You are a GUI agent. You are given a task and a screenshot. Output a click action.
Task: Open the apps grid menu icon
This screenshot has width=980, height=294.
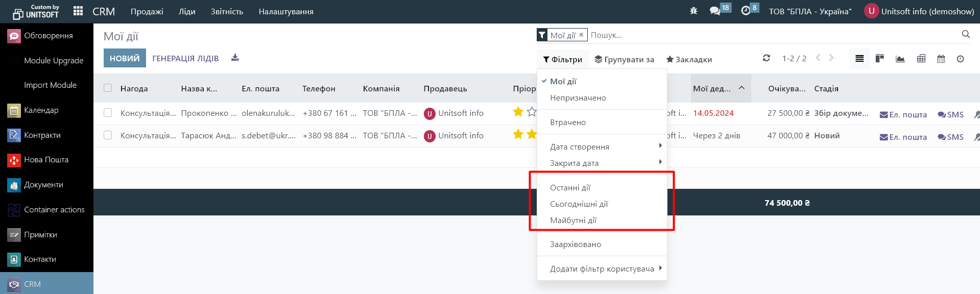78,11
